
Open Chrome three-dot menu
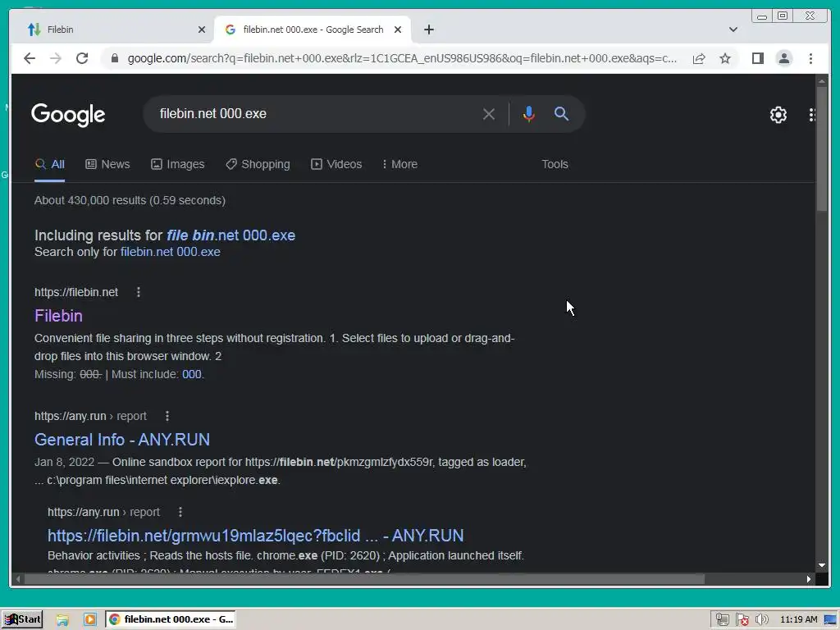(x=810, y=58)
